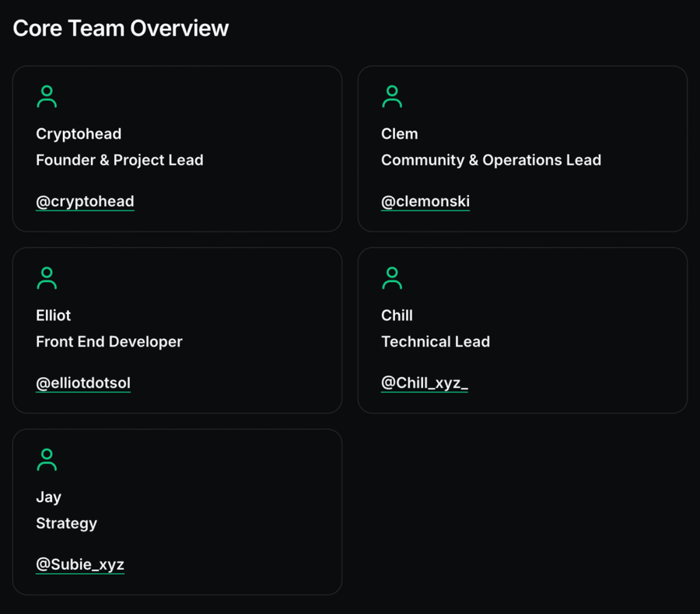Select the Front End Developer role text
The width and height of the screenshot is (700, 614).
pyautogui.click(x=109, y=342)
